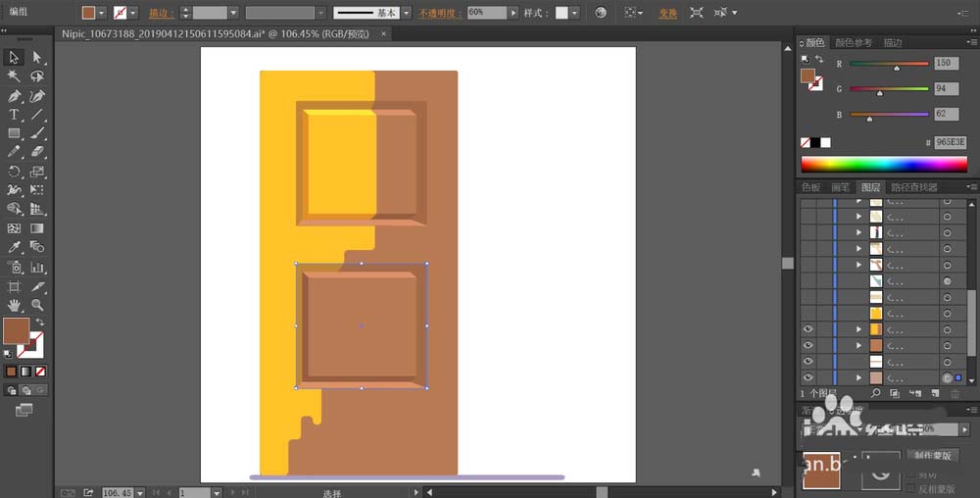
Task: Close the Nipic document tab
Action: (384, 33)
